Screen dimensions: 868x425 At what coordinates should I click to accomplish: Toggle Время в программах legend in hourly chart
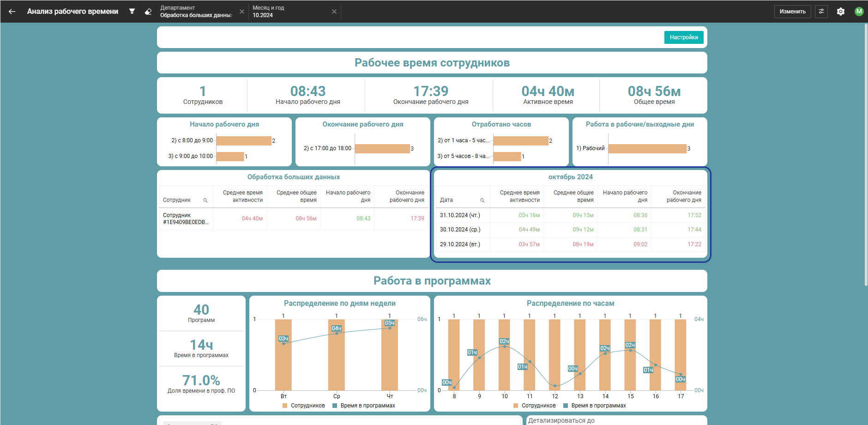coord(595,406)
